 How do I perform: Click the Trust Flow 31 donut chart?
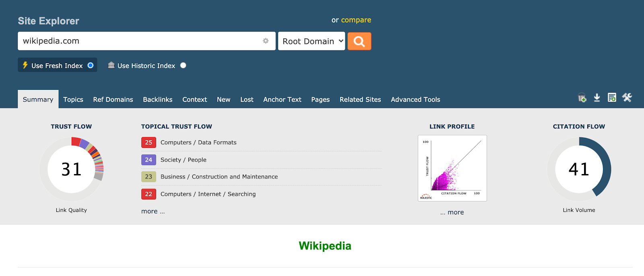click(x=71, y=169)
